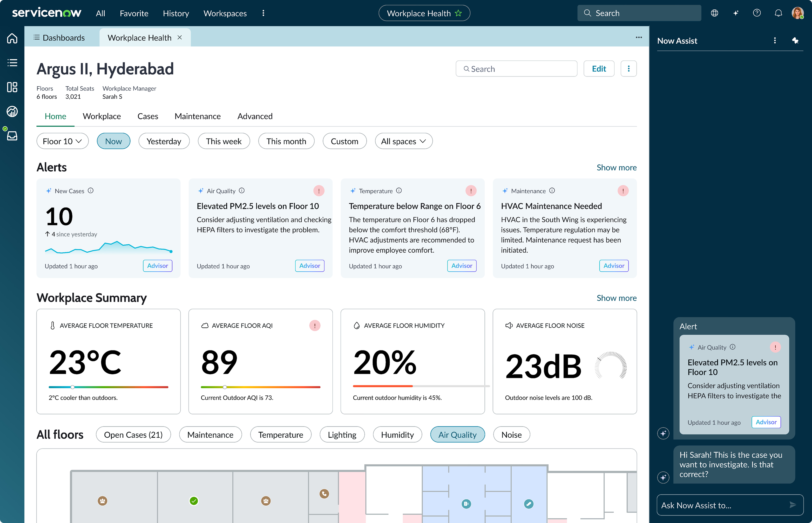
Task: Click the help question mark icon
Action: [x=757, y=13]
